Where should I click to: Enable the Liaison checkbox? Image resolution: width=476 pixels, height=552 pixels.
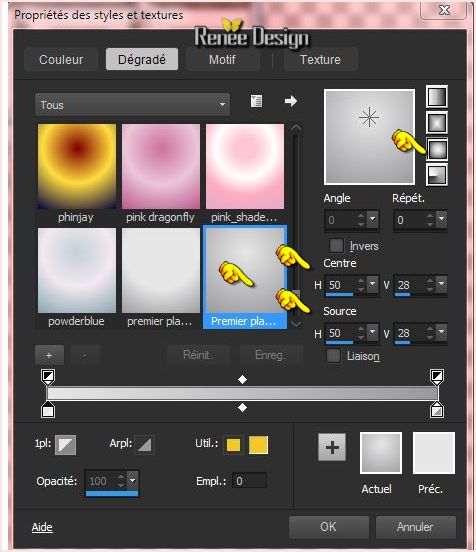coord(333,356)
